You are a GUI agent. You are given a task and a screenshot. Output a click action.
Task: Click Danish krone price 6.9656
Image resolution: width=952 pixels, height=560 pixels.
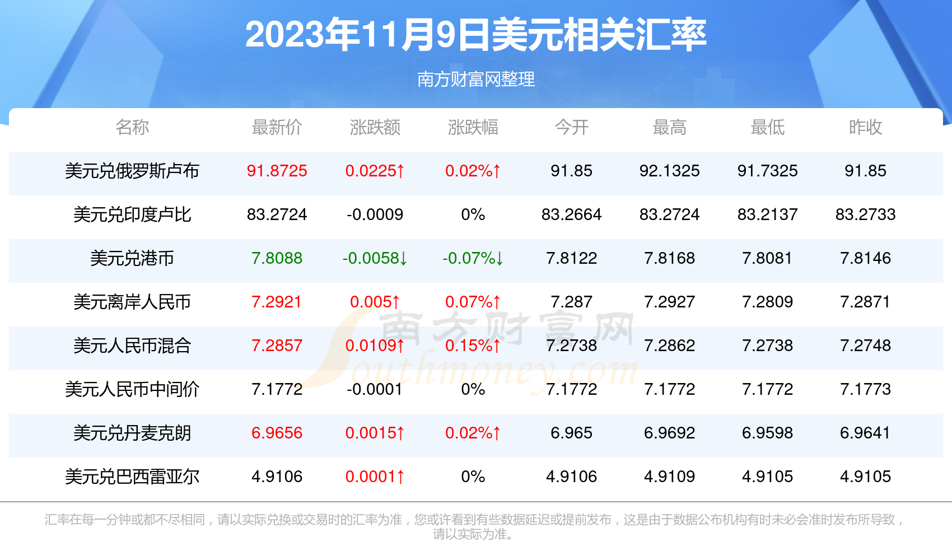click(x=277, y=433)
